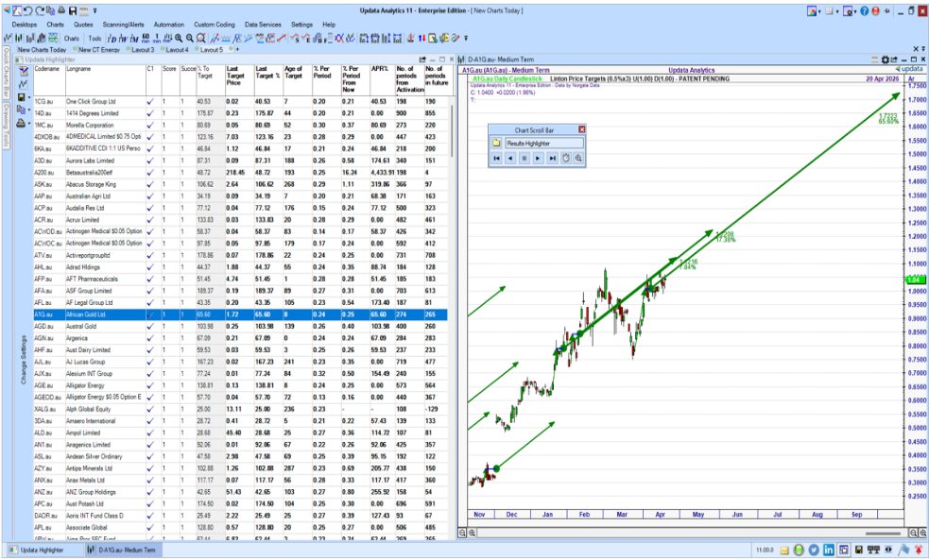Viewport: 929px width, 560px height.
Task: Select the Monthly (M) timeframe icon
Action: pyautogui.click(x=134, y=39)
